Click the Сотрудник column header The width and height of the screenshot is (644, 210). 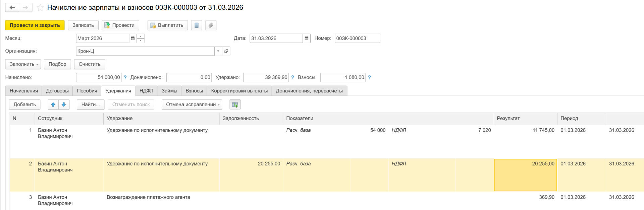[x=69, y=119]
